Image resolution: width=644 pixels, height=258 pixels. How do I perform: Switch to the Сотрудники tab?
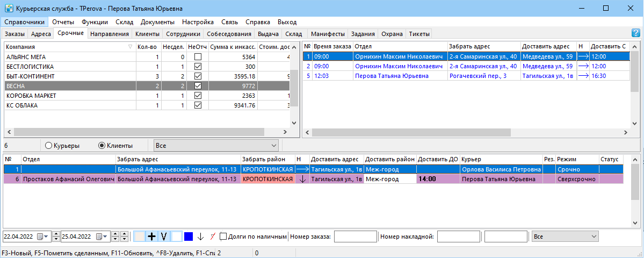click(x=183, y=34)
